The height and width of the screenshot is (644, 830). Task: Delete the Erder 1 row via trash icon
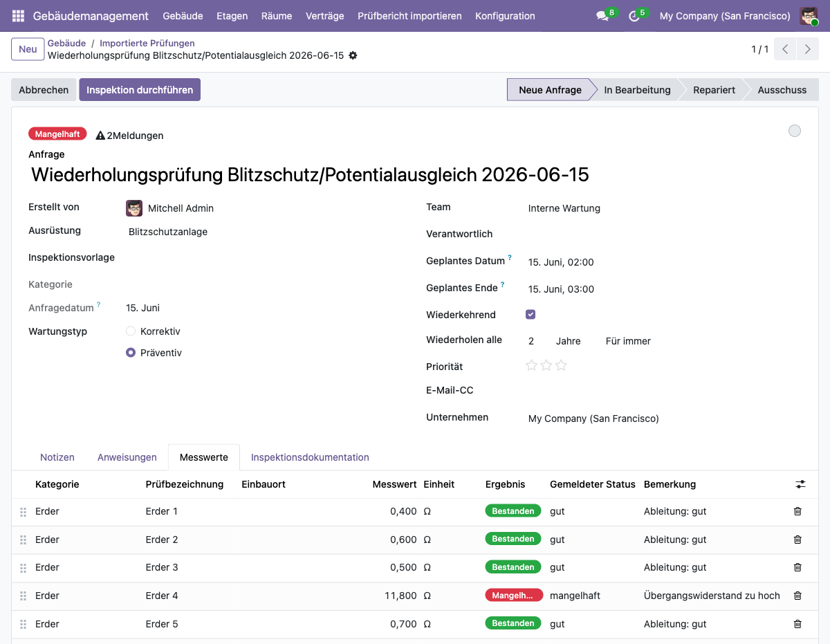797,511
